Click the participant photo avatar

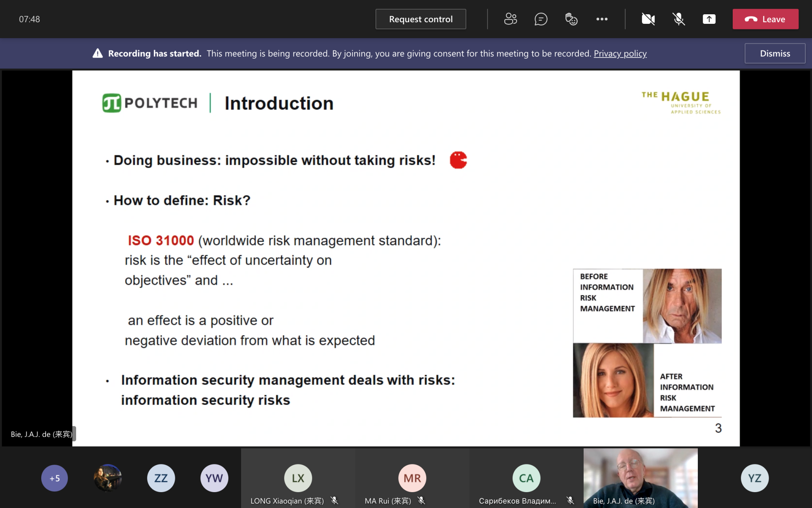tap(108, 478)
